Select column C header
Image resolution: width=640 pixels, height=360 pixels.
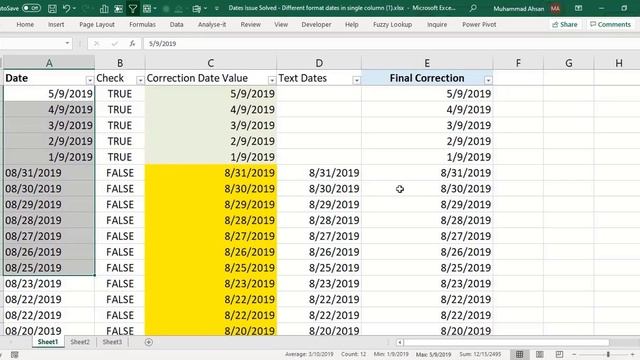coord(211,63)
